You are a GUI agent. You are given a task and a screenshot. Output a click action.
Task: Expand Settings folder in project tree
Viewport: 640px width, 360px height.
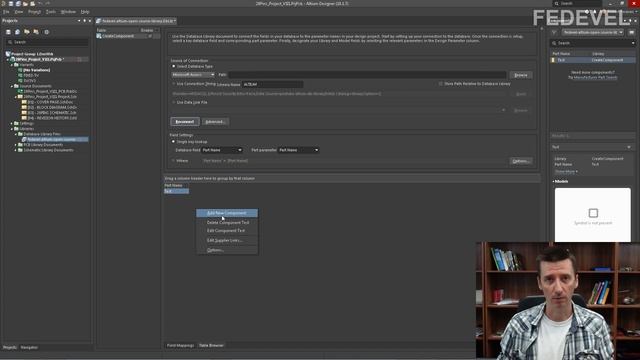pyautogui.click(x=12, y=123)
